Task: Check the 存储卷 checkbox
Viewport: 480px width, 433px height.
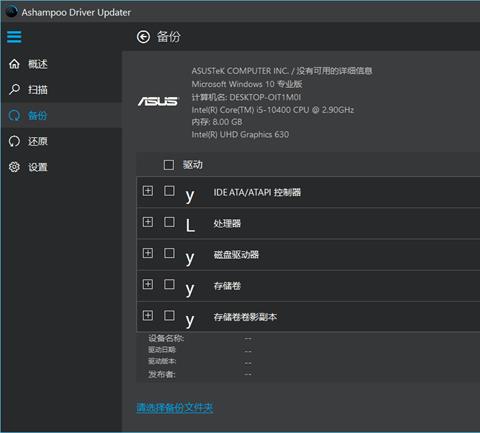Action: coord(169,284)
